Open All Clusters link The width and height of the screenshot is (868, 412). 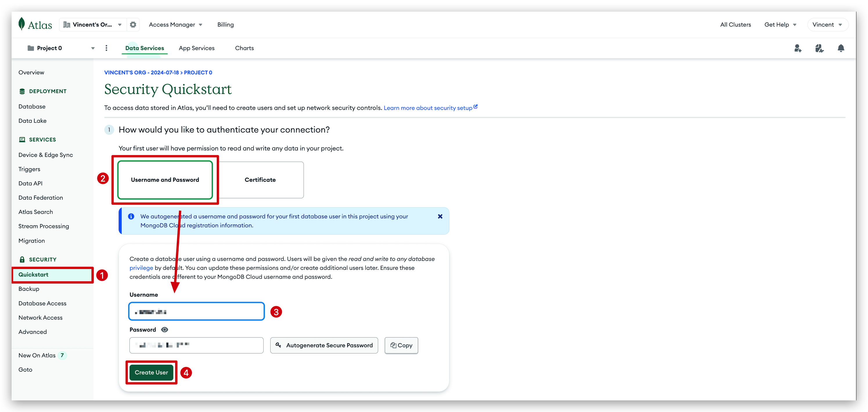(735, 25)
